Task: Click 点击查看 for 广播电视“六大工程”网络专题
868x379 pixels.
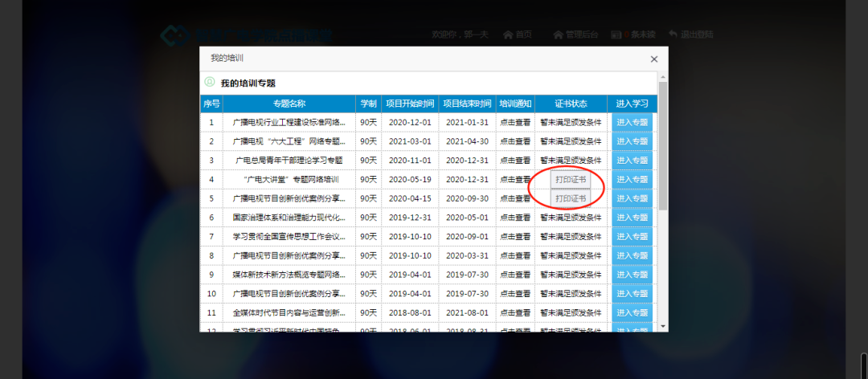Action: tap(515, 141)
